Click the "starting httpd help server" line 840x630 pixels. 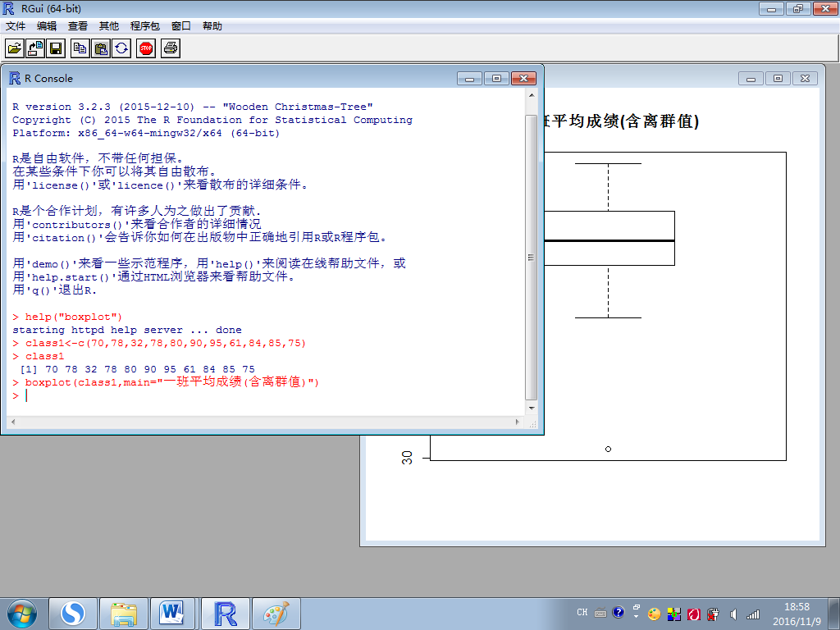(x=127, y=331)
